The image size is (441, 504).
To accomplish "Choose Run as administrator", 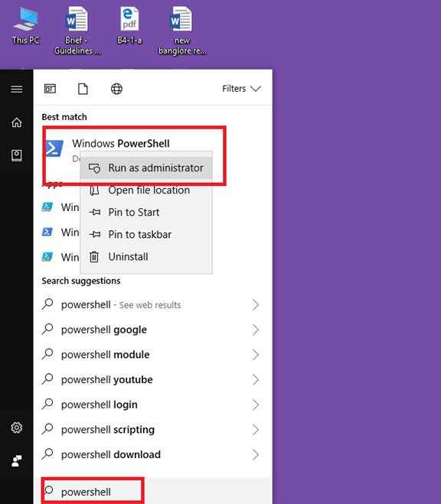I will click(x=146, y=167).
